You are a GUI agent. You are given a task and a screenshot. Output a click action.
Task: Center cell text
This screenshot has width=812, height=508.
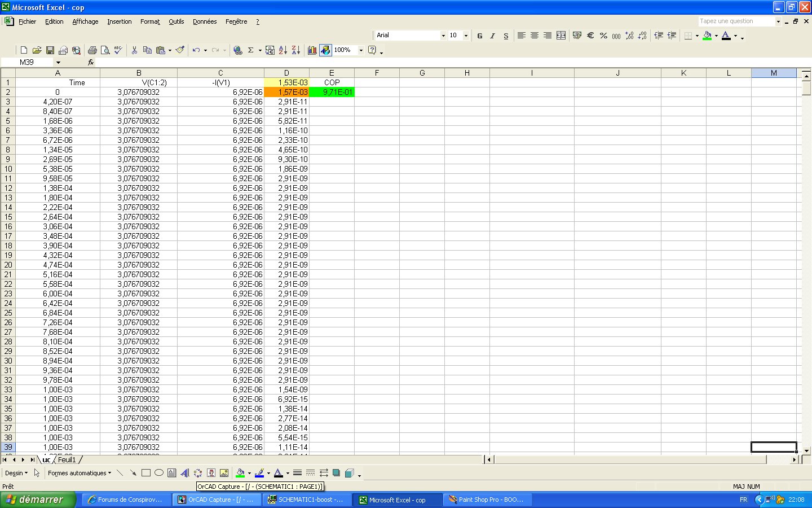[x=535, y=36]
